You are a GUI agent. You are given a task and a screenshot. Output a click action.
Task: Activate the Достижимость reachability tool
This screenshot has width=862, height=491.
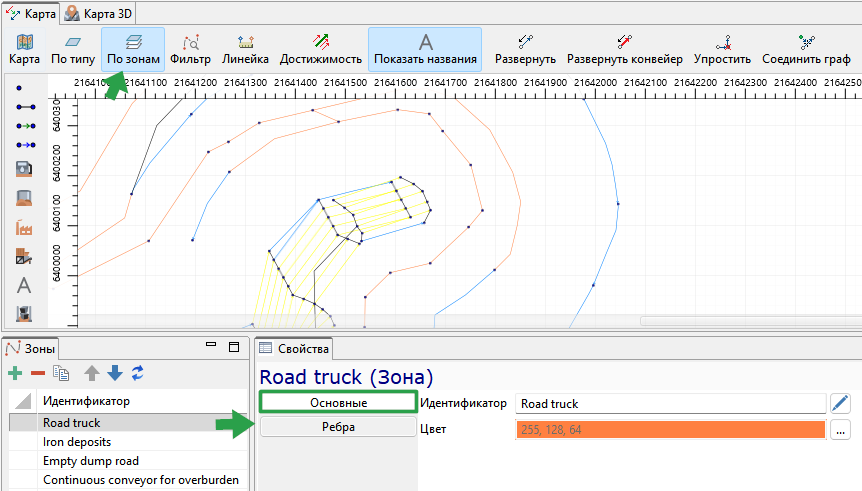[321, 49]
